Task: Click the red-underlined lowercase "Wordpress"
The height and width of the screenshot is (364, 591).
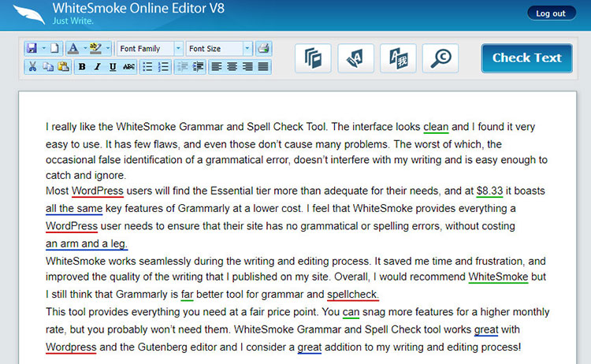Action: (71, 347)
